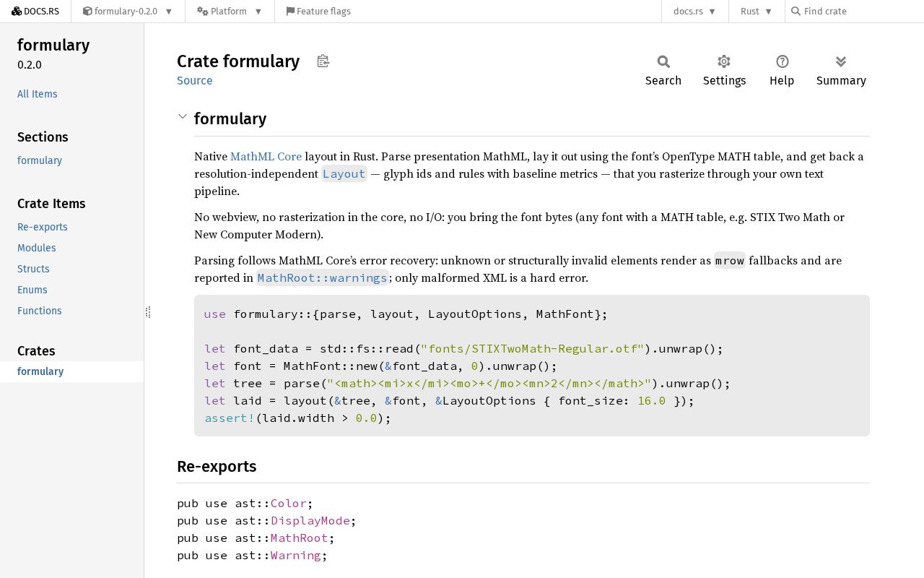Select formulary under Crates
Viewport: 924px width, 578px height.
click(x=40, y=371)
